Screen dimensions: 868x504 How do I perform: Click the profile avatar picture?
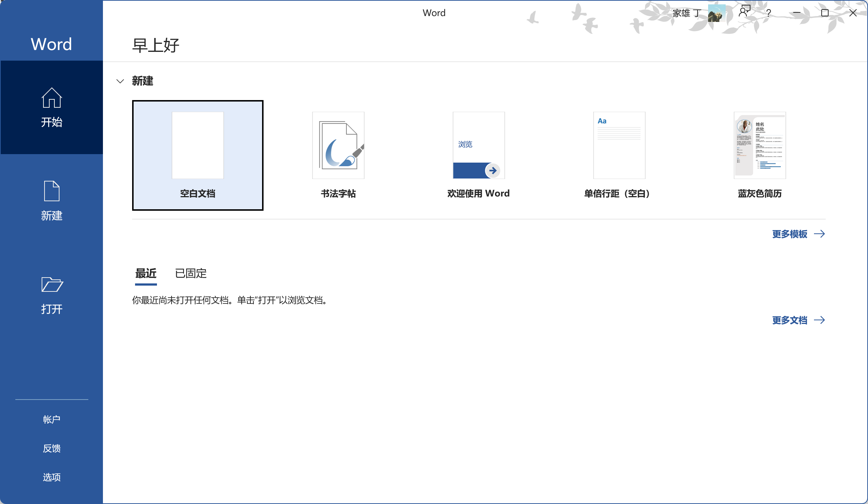[x=717, y=13]
